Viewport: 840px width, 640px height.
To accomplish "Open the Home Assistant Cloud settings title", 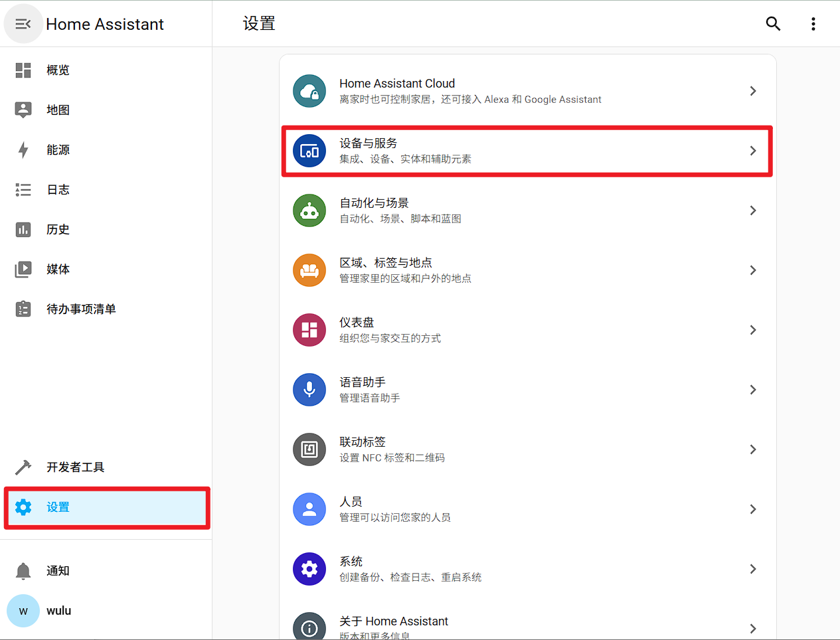I will click(397, 84).
